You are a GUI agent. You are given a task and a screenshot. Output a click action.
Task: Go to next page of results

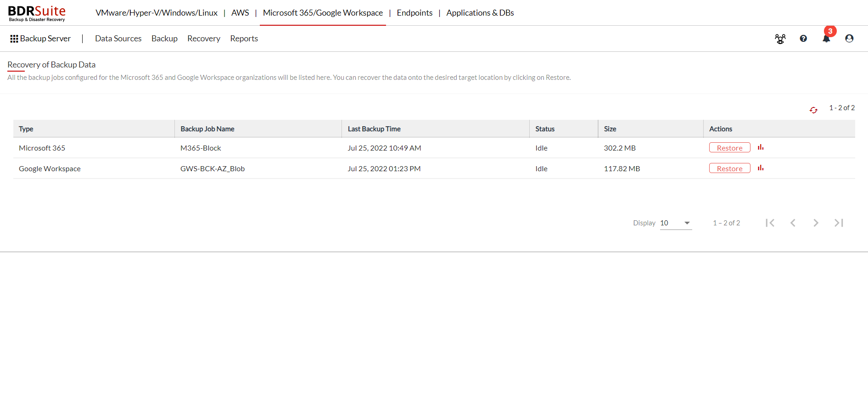coord(816,223)
